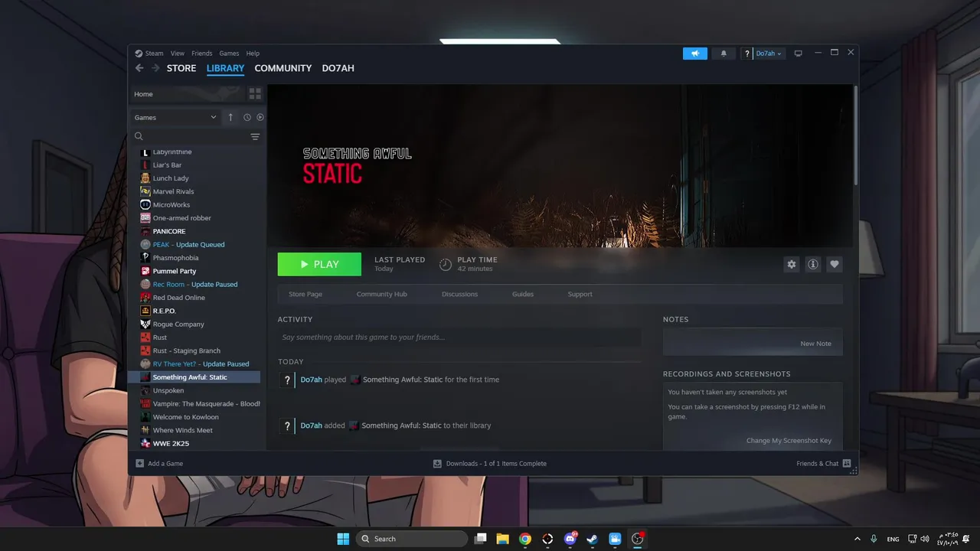Open Google Chrome from the taskbar
Image resolution: width=980 pixels, height=551 pixels.
(525, 539)
